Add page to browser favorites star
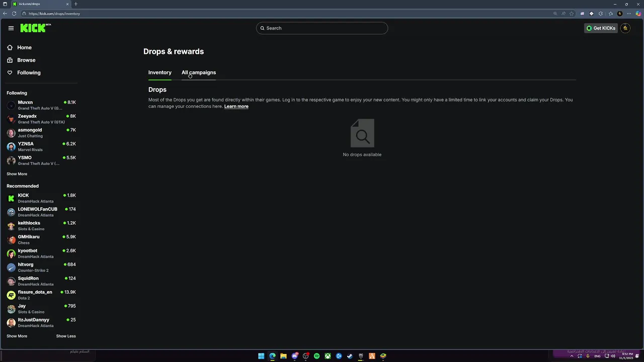644x362 pixels. pos(572,14)
